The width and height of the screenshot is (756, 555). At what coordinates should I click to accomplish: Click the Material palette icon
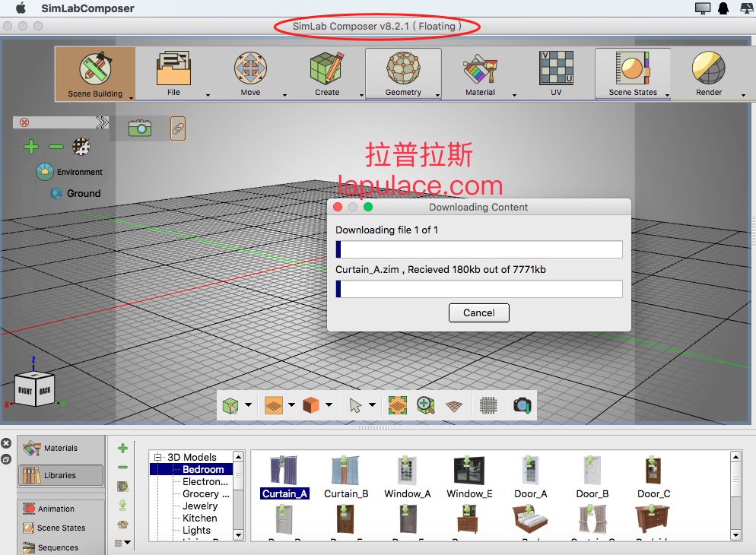click(480, 69)
